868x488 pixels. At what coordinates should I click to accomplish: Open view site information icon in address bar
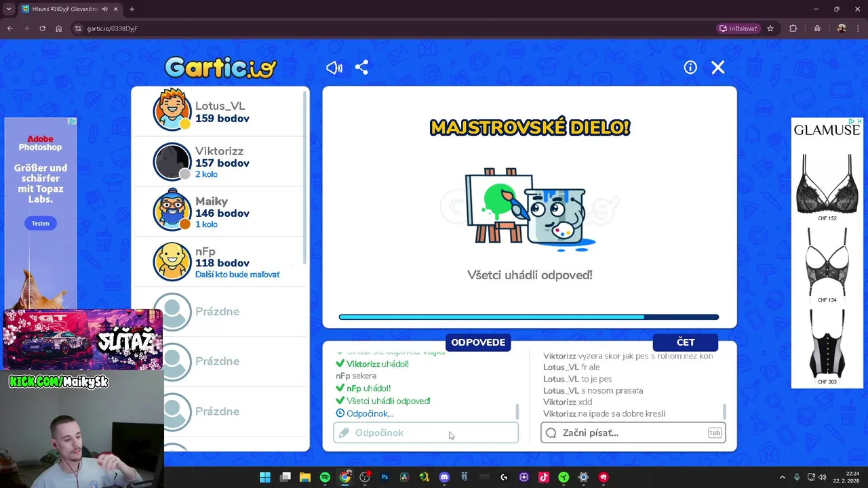[x=78, y=28]
